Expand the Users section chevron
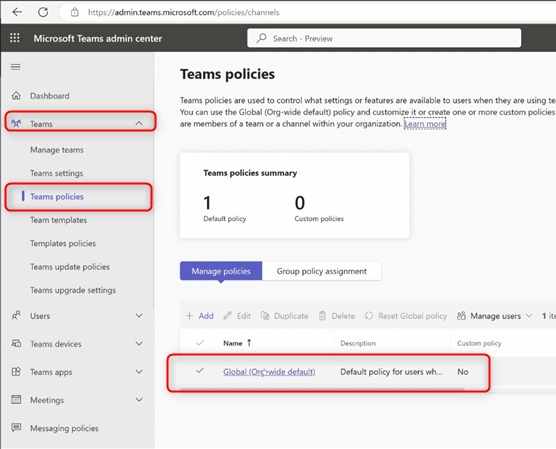Image resolution: width=556 pixels, height=449 pixels. click(x=139, y=315)
